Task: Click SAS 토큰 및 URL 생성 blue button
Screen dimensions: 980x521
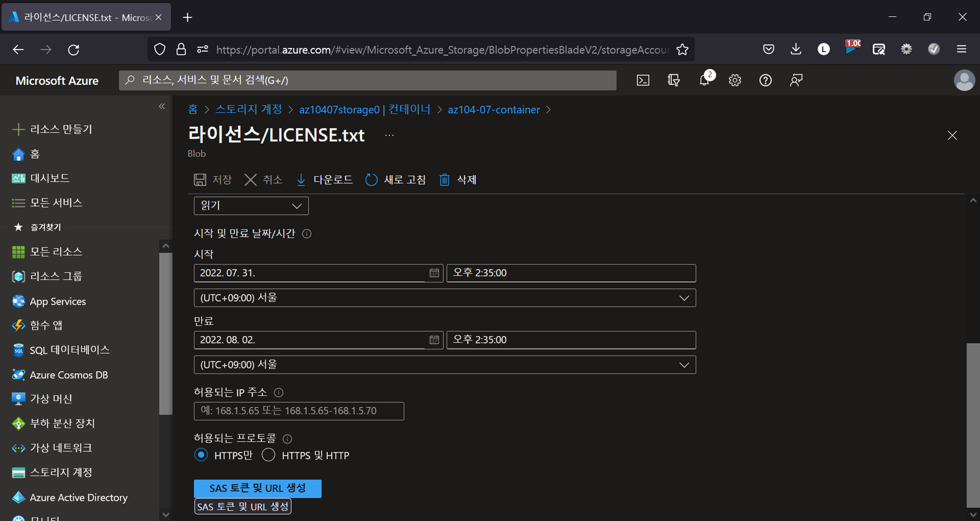Action: [258, 489]
